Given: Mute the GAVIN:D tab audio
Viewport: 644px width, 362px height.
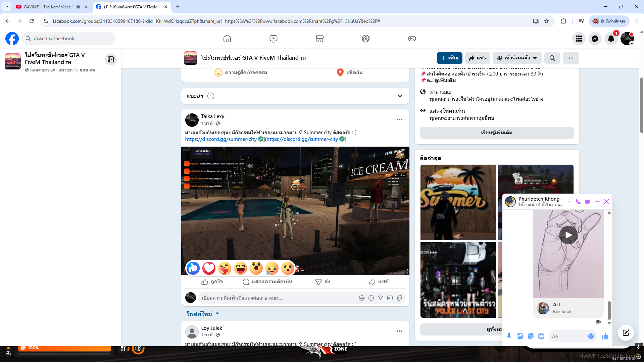Looking at the screenshot, I should pos(78,7).
